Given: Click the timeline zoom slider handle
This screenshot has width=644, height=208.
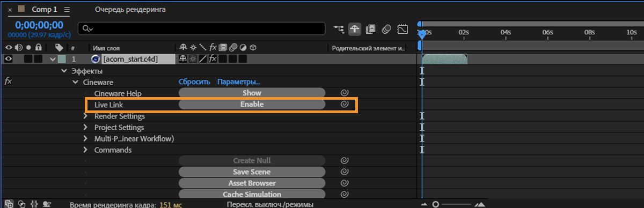Looking at the screenshot, I should pos(435,204).
